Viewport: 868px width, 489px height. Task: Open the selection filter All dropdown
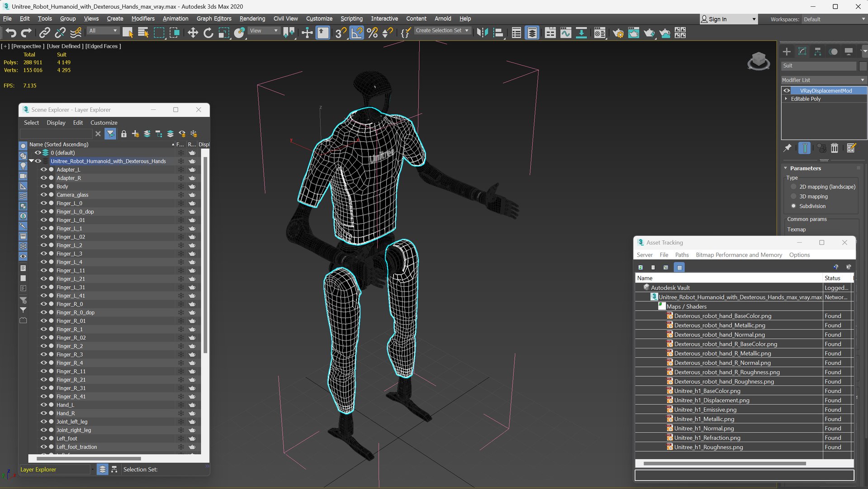103,31
